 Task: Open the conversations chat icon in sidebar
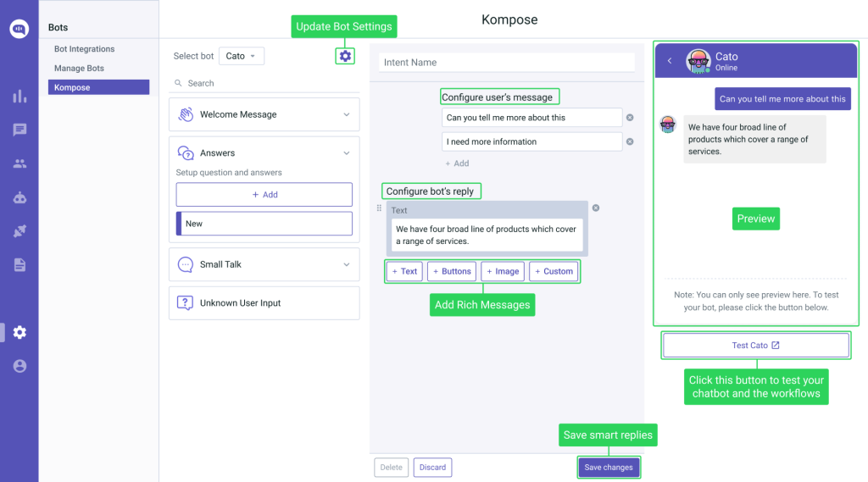coord(19,130)
